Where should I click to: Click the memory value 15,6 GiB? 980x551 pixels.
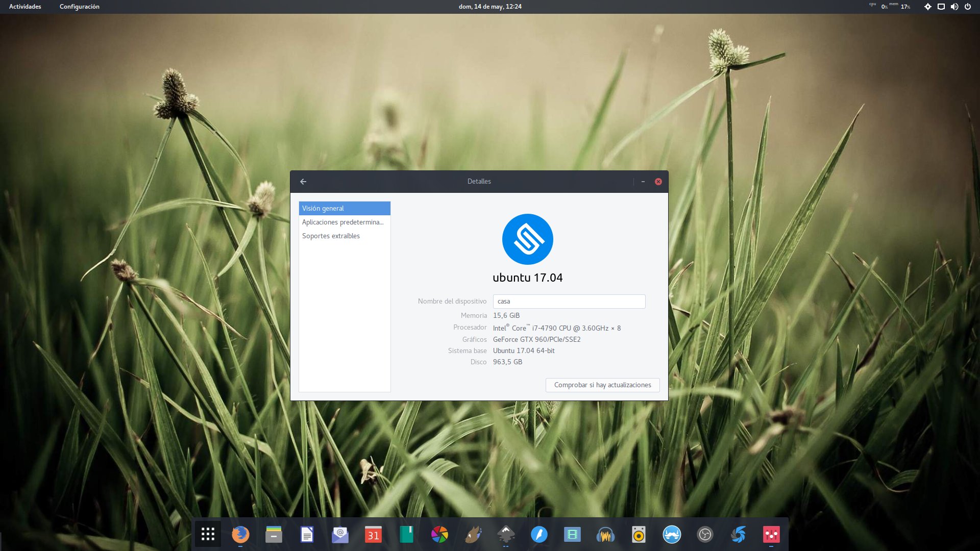pos(506,315)
